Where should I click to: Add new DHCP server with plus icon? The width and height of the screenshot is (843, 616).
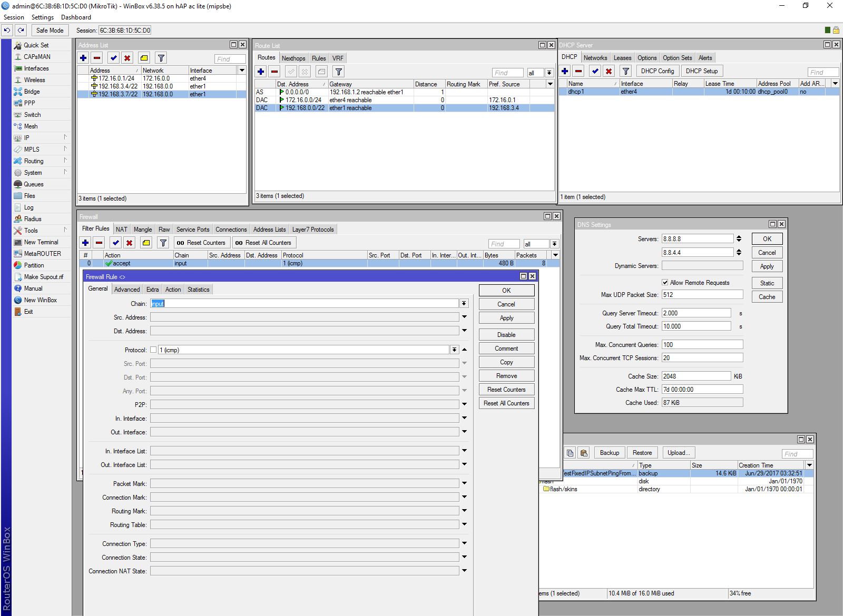(565, 71)
